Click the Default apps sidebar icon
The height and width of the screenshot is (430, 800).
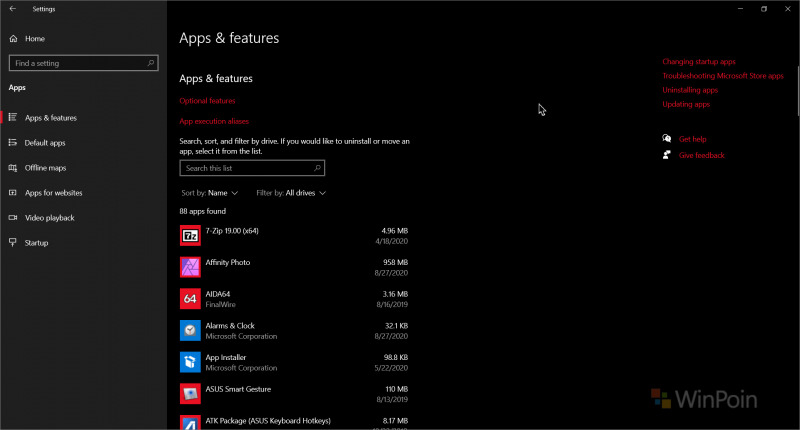click(13, 142)
